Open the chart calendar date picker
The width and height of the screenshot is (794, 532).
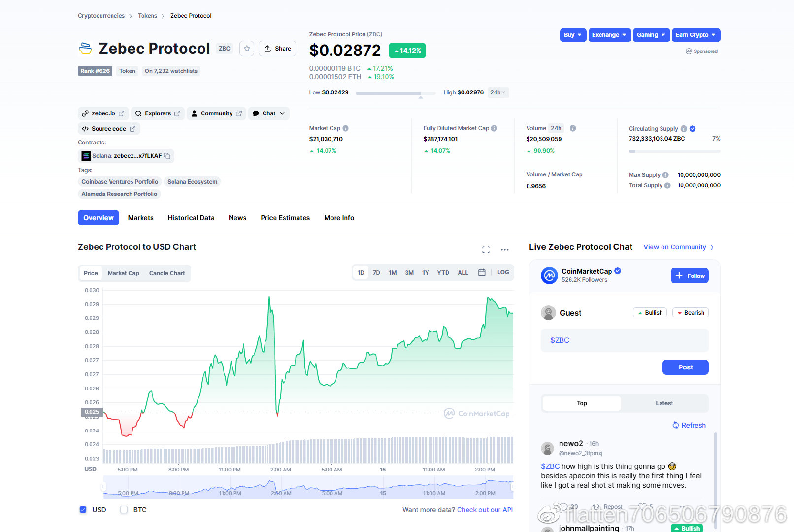[x=482, y=272]
